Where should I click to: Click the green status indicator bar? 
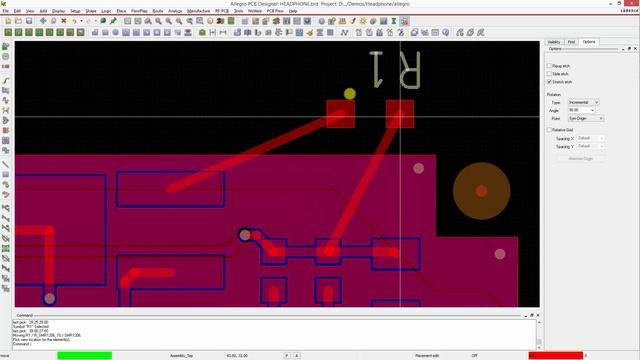[84, 356]
